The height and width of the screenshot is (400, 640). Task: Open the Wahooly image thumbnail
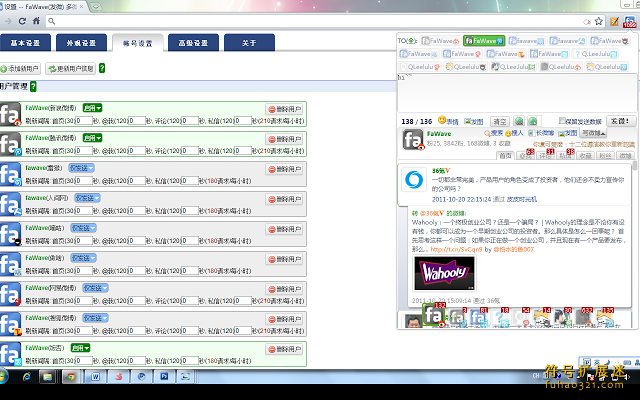pyautogui.click(x=444, y=273)
